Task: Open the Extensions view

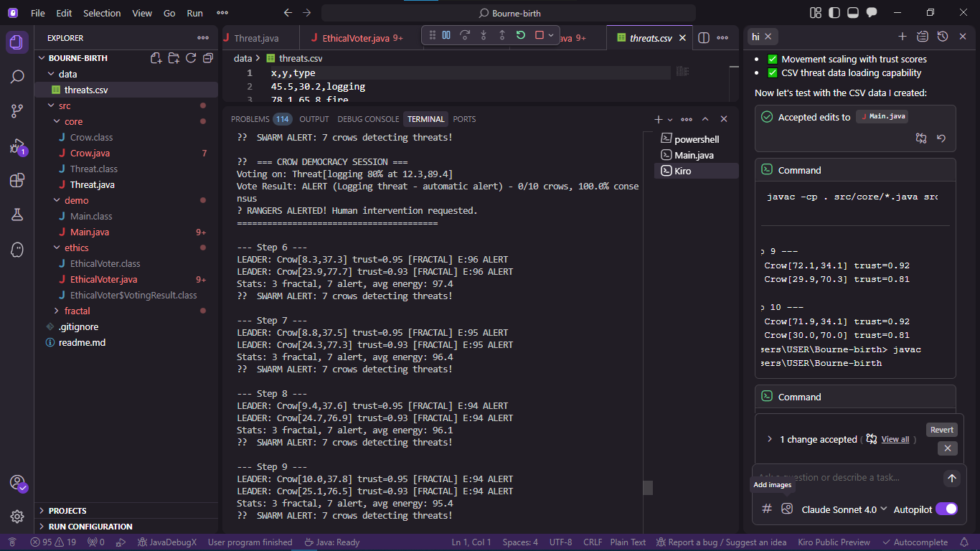Action: pyautogui.click(x=17, y=180)
